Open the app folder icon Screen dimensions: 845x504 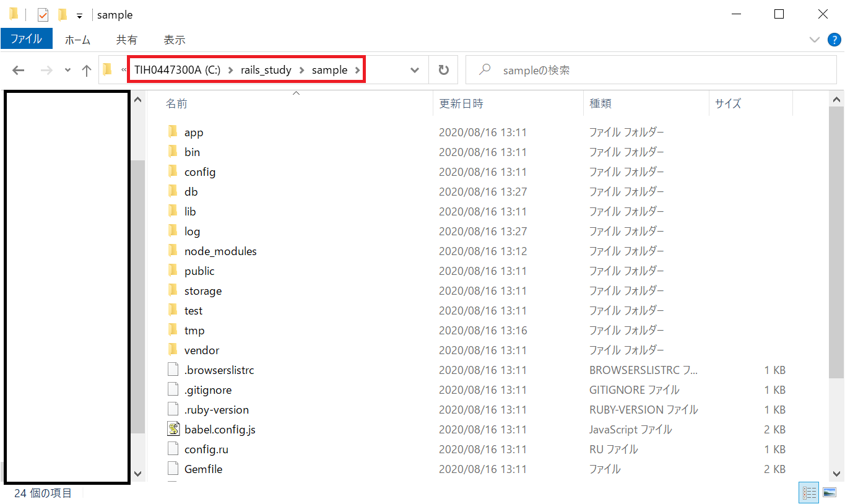tap(173, 132)
